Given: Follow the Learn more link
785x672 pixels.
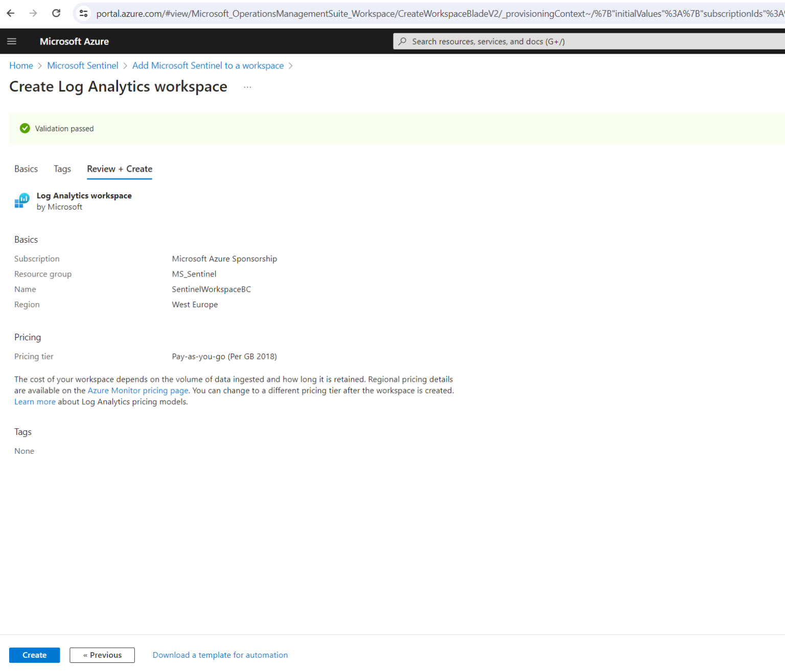Looking at the screenshot, I should 35,402.
